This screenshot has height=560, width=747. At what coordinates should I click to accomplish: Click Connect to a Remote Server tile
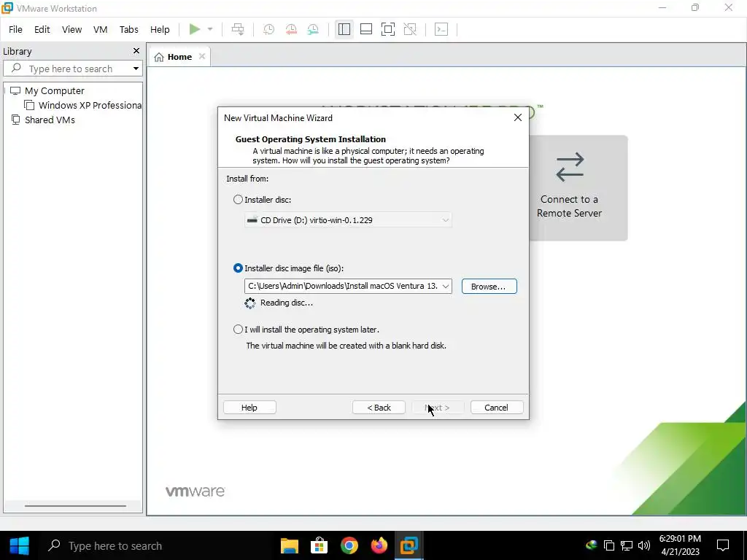click(578, 187)
